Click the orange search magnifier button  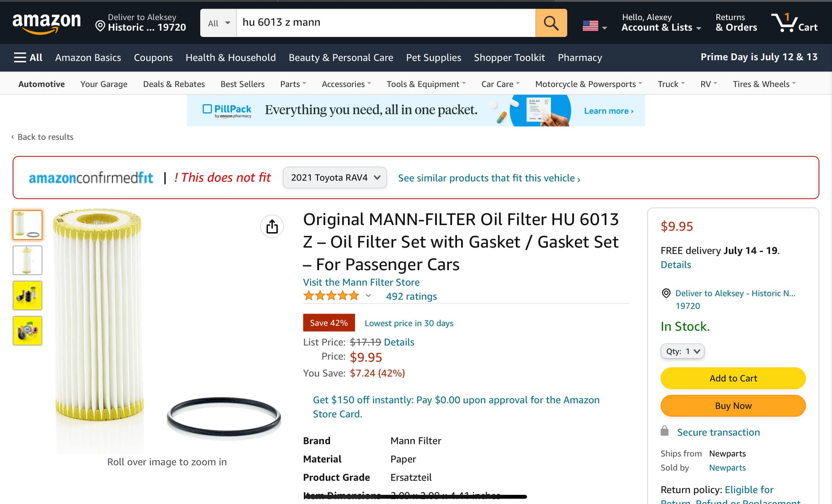pos(551,23)
